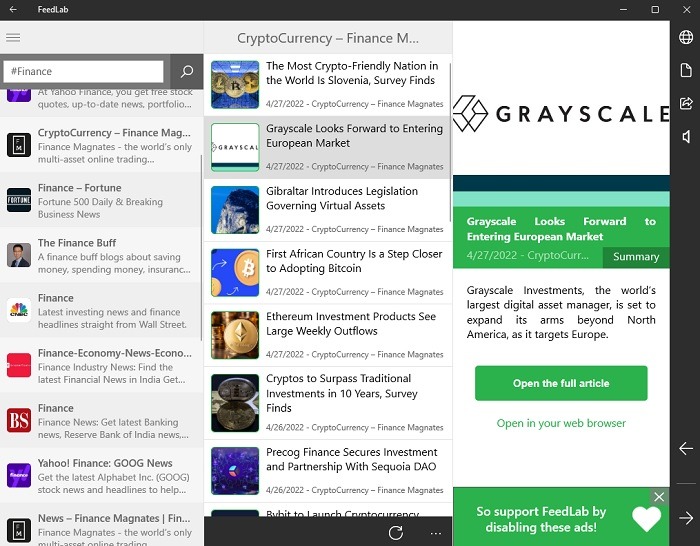This screenshot has height=546, width=700.
Task: Share the article using share icon
Action: pos(686,104)
